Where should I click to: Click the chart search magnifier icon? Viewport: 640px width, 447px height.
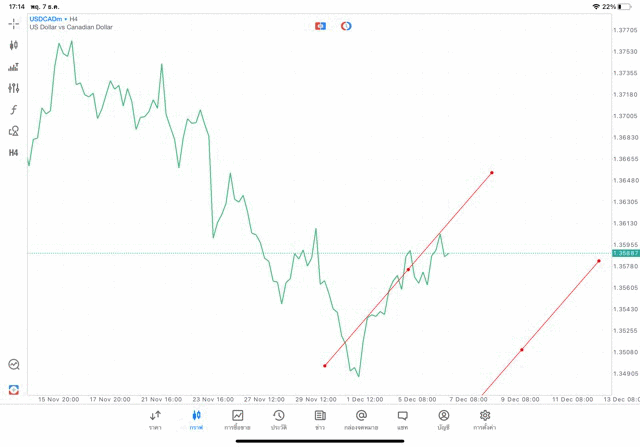coord(14,365)
